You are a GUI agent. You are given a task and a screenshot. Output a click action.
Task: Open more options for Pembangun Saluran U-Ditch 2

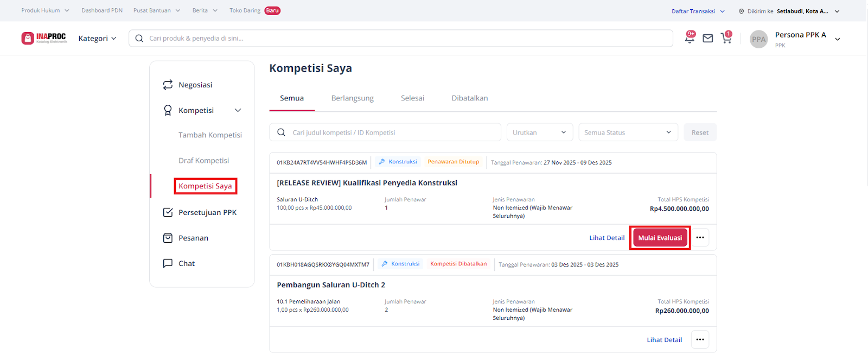pos(700,340)
